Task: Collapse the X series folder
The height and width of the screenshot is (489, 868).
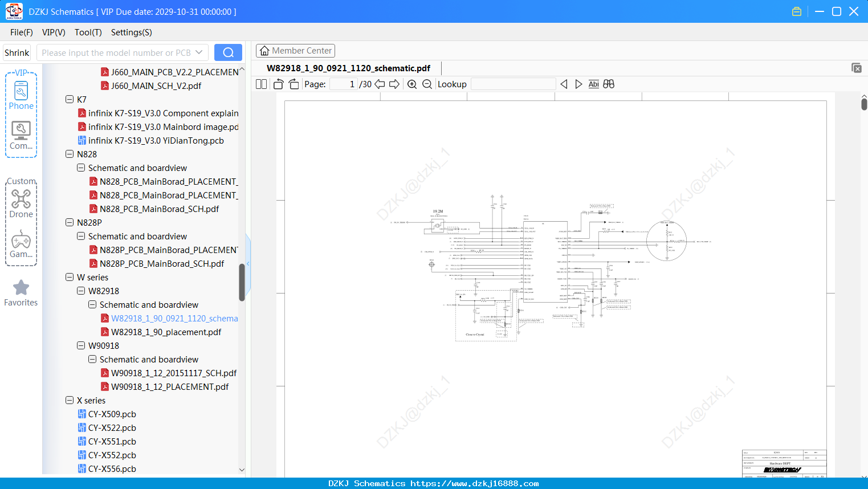Action: pos(70,400)
